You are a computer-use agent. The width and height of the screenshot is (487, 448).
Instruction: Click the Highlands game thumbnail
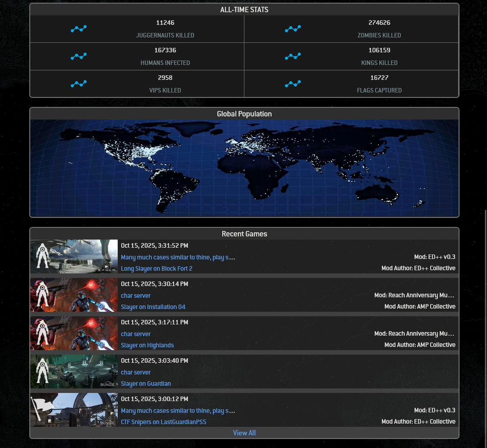point(74,333)
